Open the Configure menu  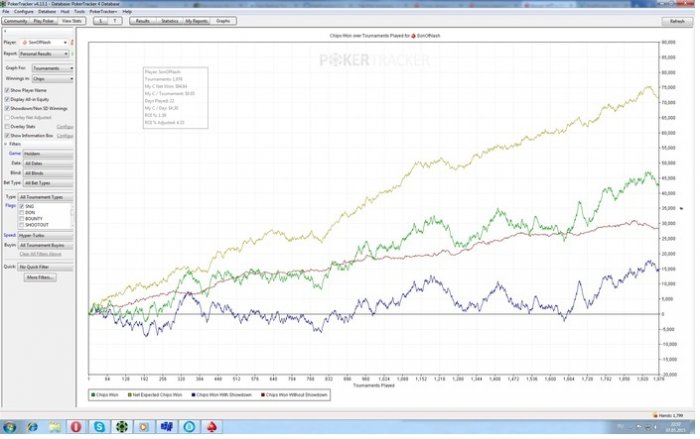tap(23, 12)
